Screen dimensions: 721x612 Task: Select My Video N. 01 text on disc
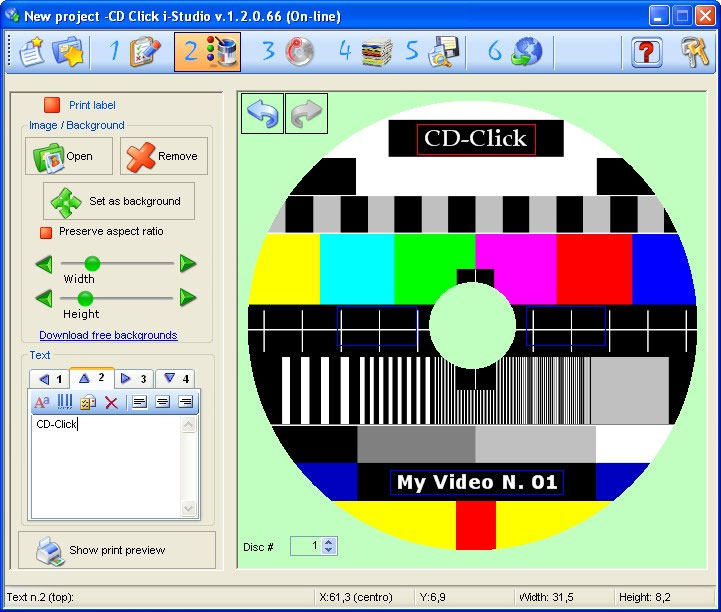click(477, 482)
